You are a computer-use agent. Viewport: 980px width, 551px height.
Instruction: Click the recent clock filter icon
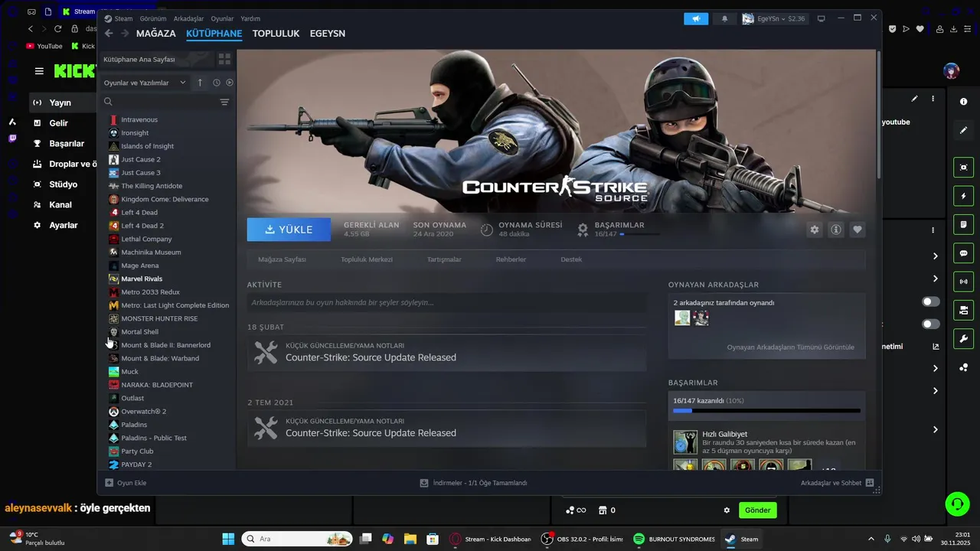click(217, 83)
